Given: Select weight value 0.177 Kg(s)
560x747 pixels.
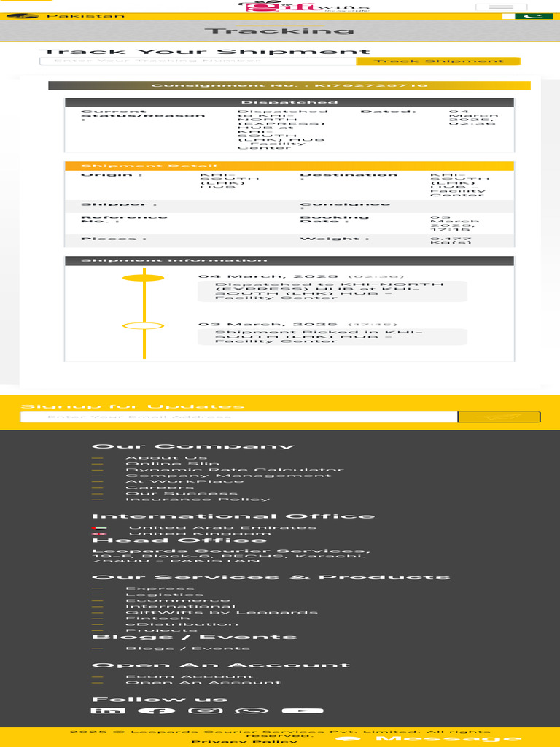Looking at the screenshot, I should click(x=451, y=241).
